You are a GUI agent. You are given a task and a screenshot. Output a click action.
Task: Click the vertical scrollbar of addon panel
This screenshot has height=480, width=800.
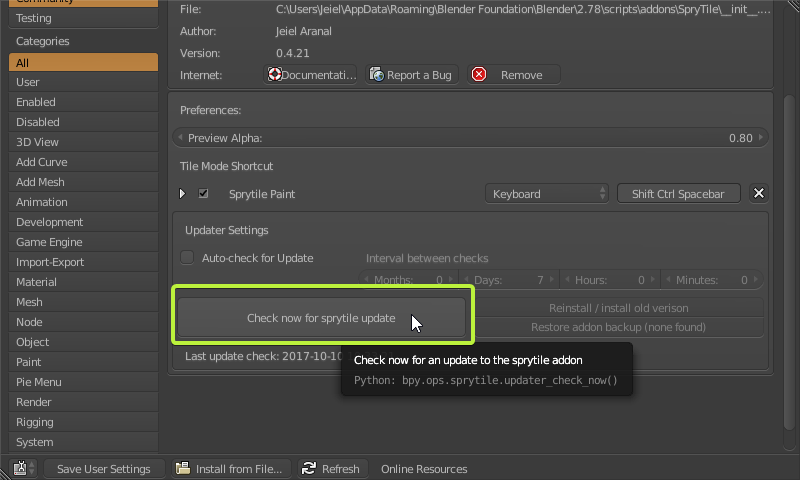[789, 262]
